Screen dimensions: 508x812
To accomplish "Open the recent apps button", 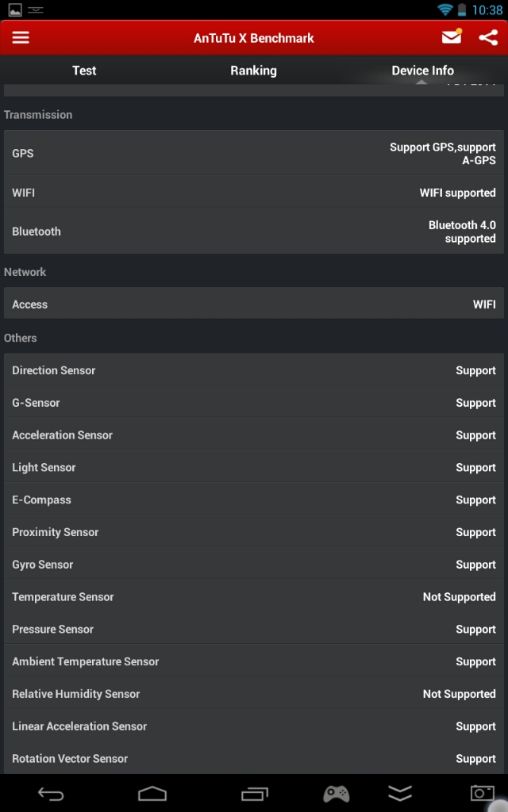I will pos(255,793).
